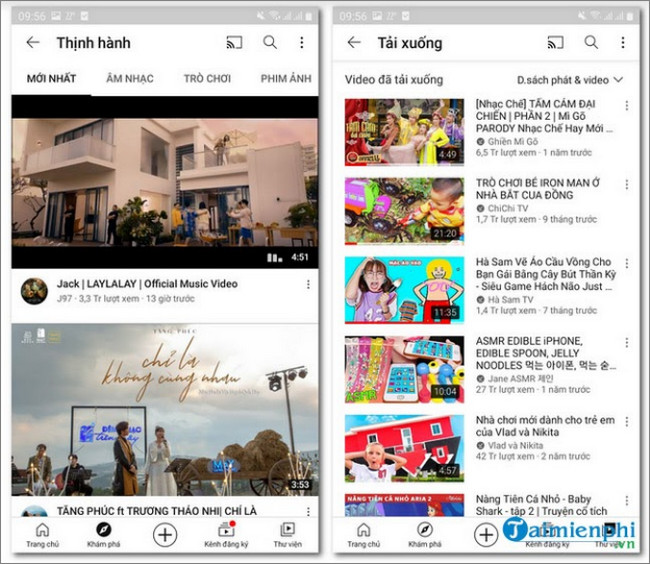Screen dimensions: 650x564
Task: Tap Khám phá on Thịnh hành screen
Action: pos(104,535)
